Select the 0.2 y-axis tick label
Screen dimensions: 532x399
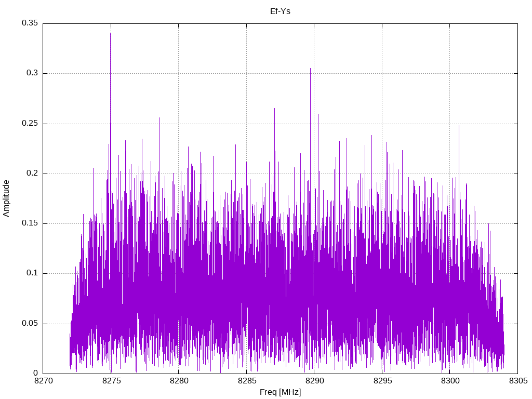point(32,174)
